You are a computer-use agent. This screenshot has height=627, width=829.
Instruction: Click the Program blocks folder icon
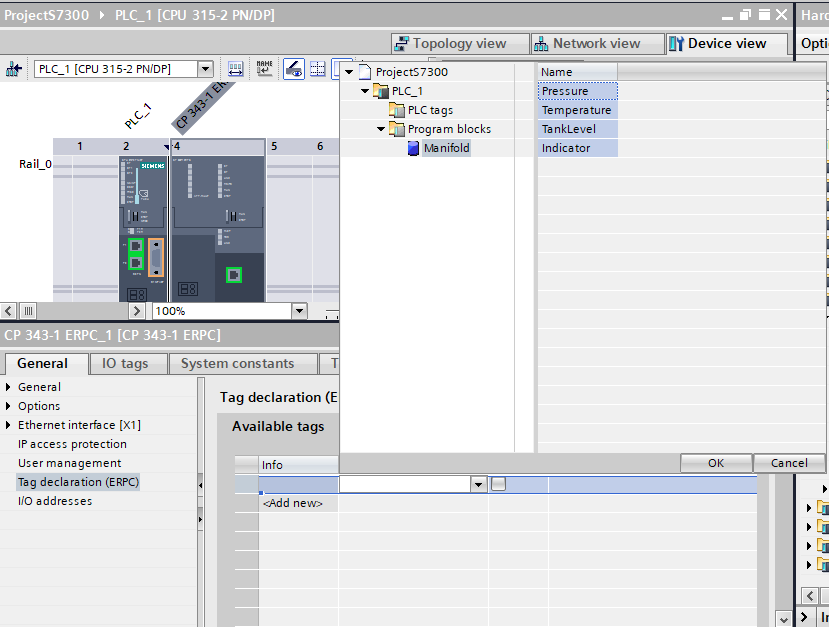click(x=397, y=129)
